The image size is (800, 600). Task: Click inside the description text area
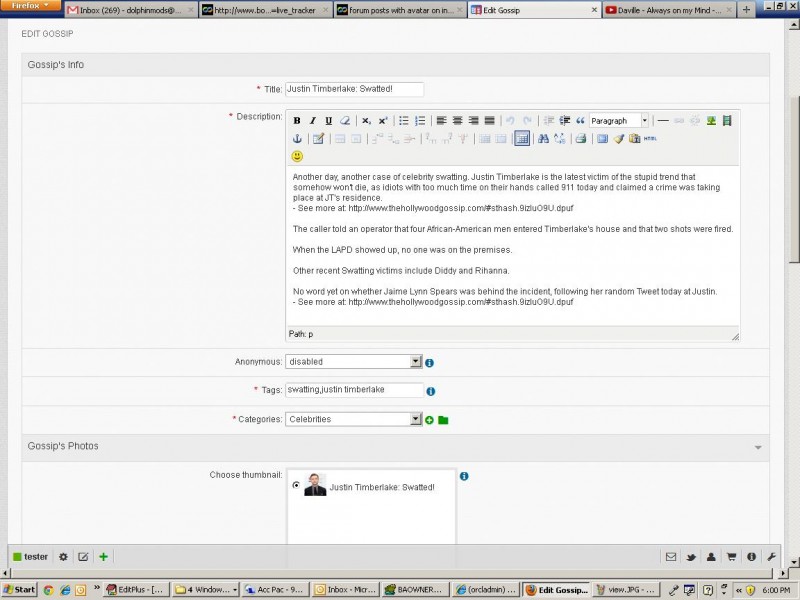[513, 245]
